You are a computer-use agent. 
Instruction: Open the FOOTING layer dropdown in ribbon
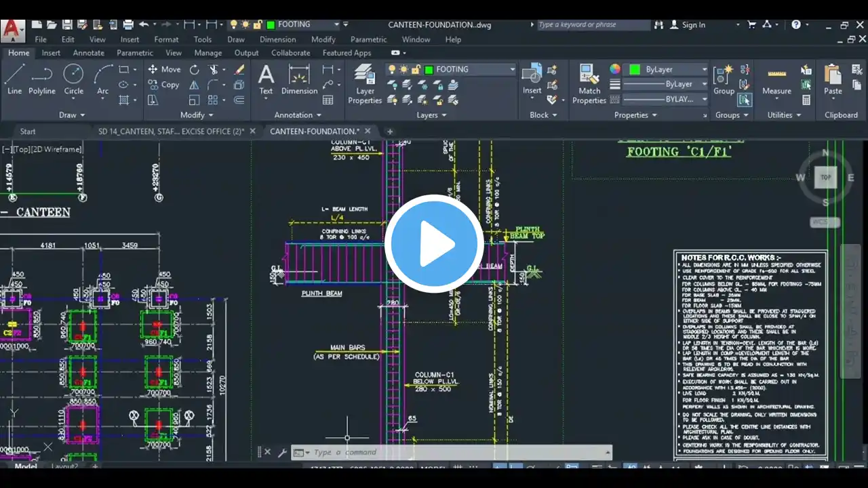click(512, 70)
